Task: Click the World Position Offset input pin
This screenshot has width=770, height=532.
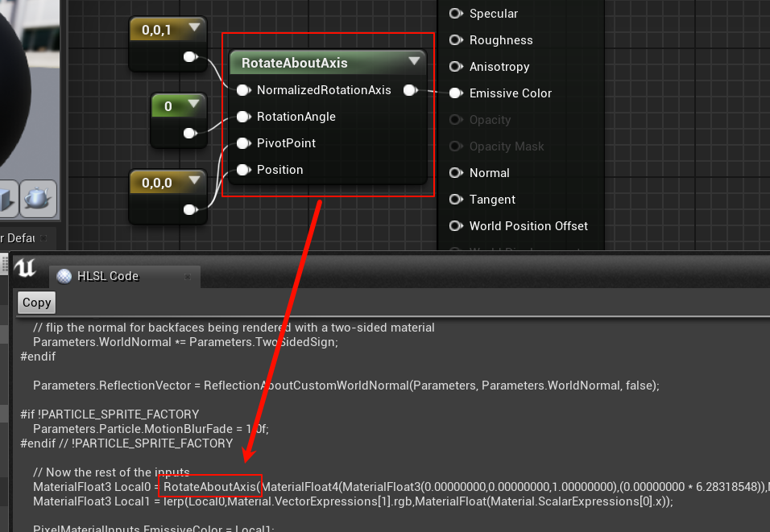Action: 456,226
